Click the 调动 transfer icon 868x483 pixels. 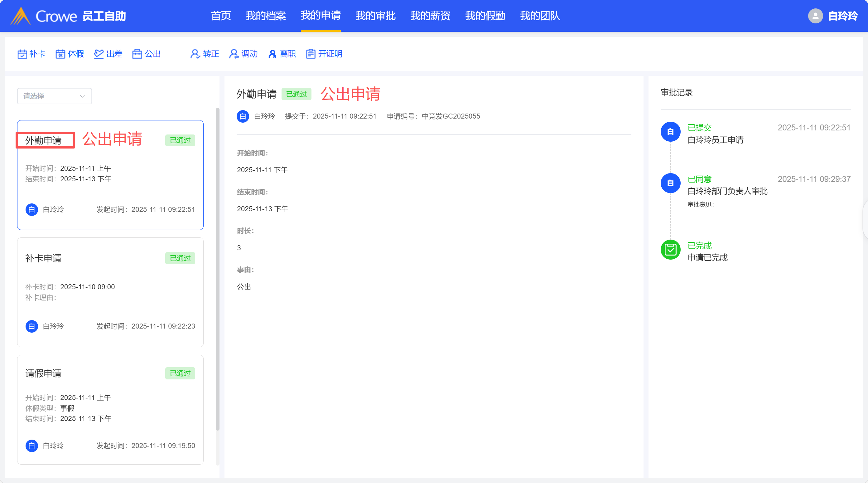[234, 54]
